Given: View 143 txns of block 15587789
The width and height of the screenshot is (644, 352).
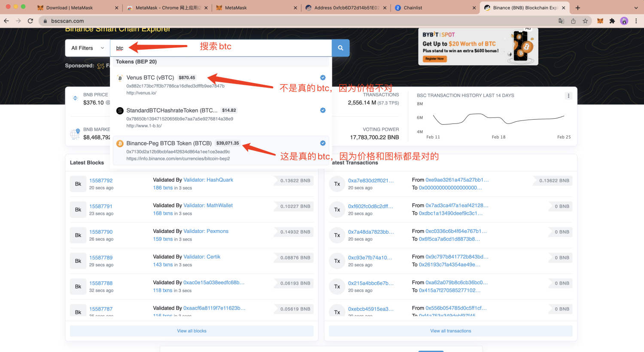Looking at the screenshot, I should pyautogui.click(x=163, y=265).
